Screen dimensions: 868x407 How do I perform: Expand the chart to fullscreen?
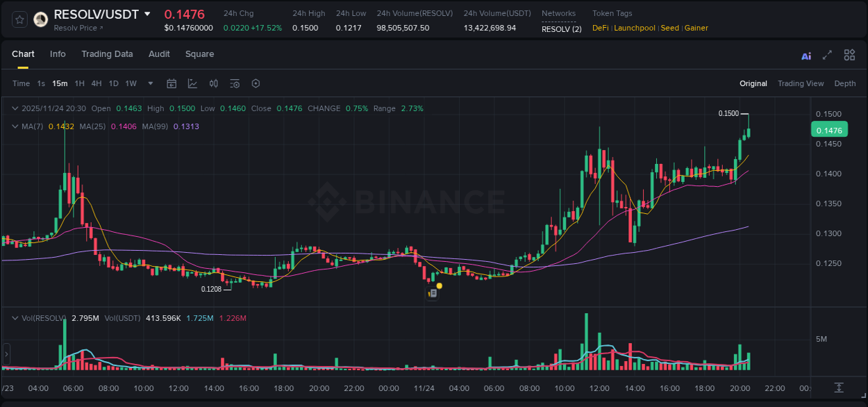tap(827, 55)
